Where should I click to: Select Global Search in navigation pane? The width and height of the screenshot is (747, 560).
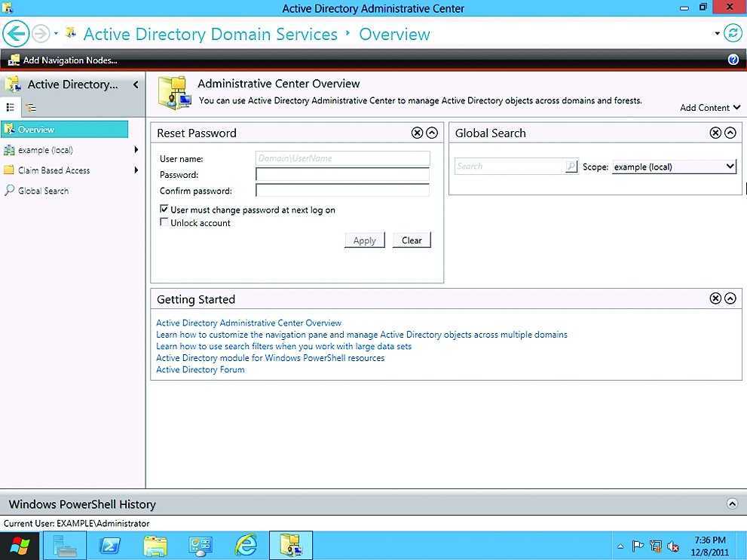[x=43, y=191]
